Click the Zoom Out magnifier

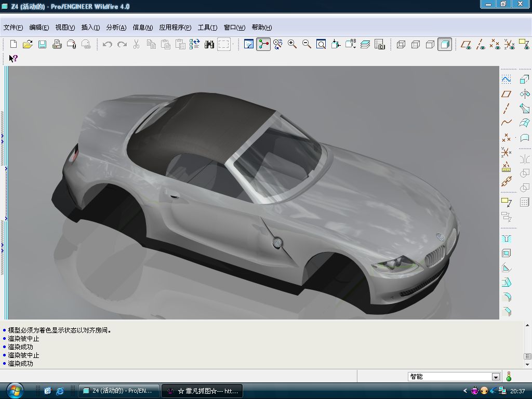307,44
